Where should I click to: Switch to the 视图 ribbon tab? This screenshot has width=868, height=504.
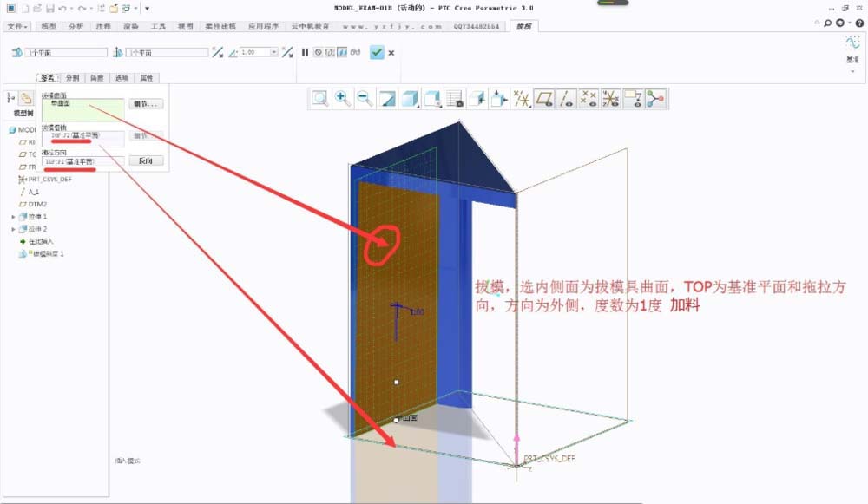[186, 27]
